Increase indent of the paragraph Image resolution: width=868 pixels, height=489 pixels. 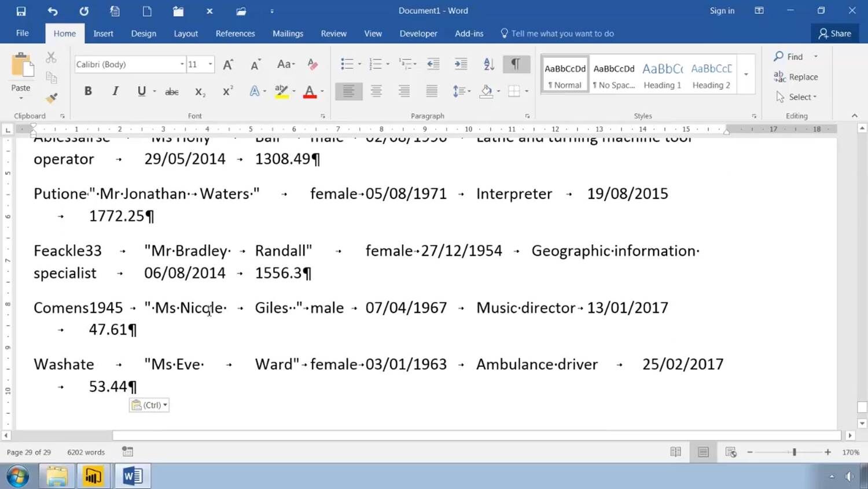pos(461,64)
